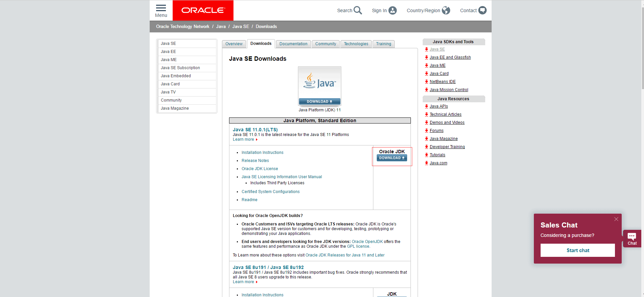Open Java SE Licensing Information User Manual

click(282, 177)
